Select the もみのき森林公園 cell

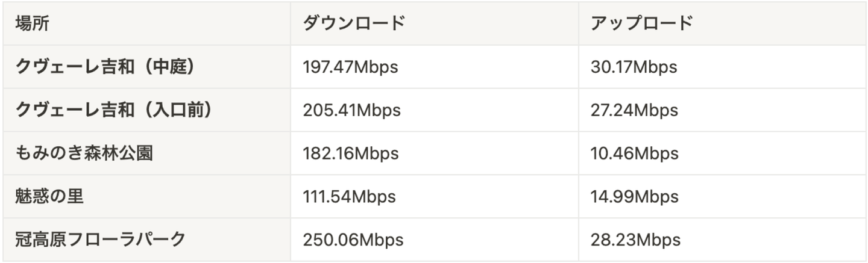tap(84, 153)
